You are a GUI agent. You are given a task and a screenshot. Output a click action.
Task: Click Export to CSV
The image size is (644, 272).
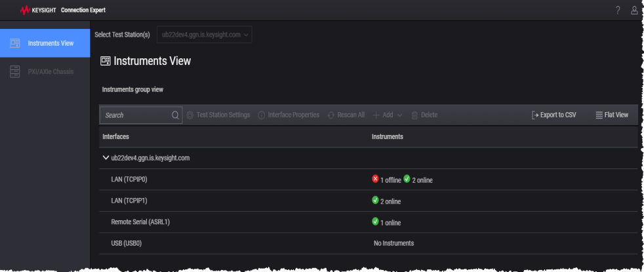(x=553, y=115)
